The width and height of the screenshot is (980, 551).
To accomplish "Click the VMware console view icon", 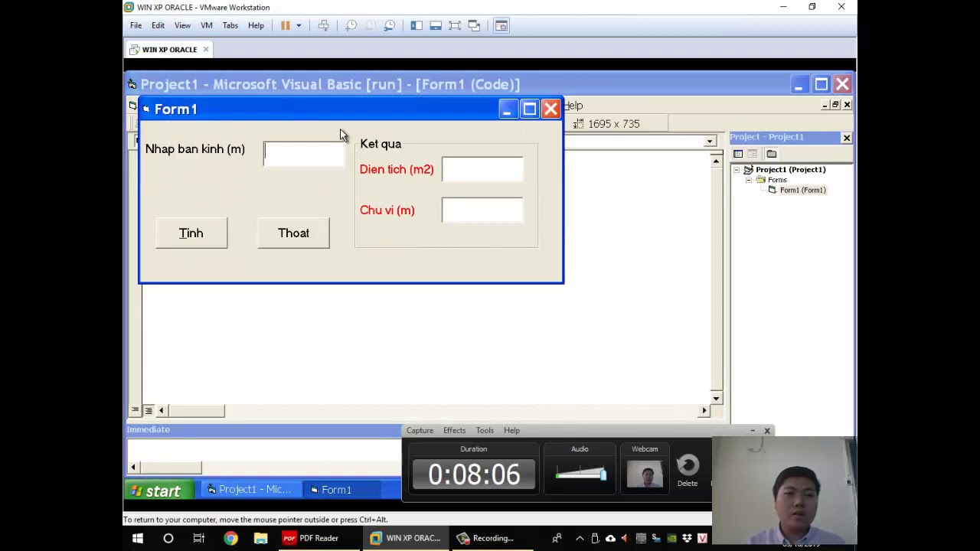I will [501, 25].
